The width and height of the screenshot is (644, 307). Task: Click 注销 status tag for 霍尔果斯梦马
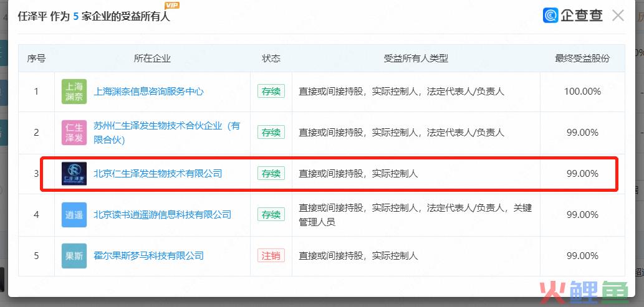pos(271,255)
